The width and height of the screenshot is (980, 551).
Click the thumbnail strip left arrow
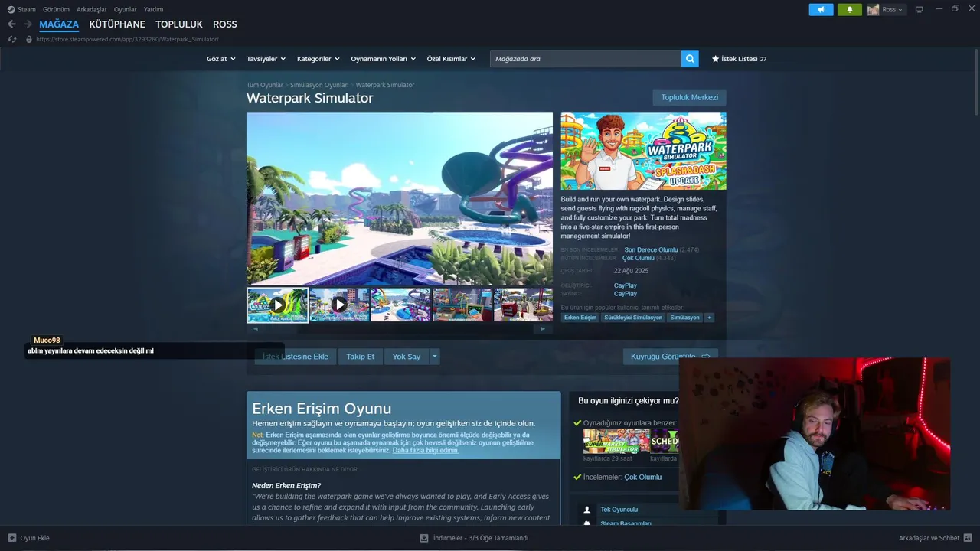coord(256,329)
